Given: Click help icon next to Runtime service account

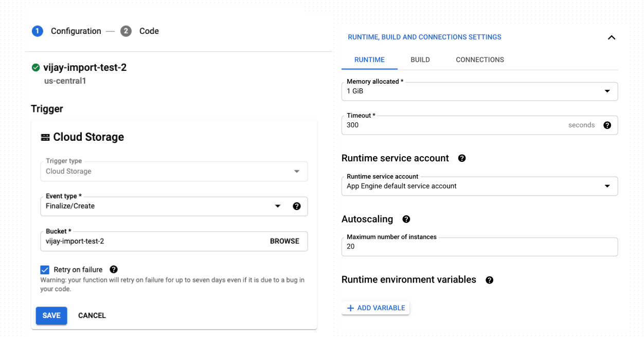Looking at the screenshot, I should [461, 158].
